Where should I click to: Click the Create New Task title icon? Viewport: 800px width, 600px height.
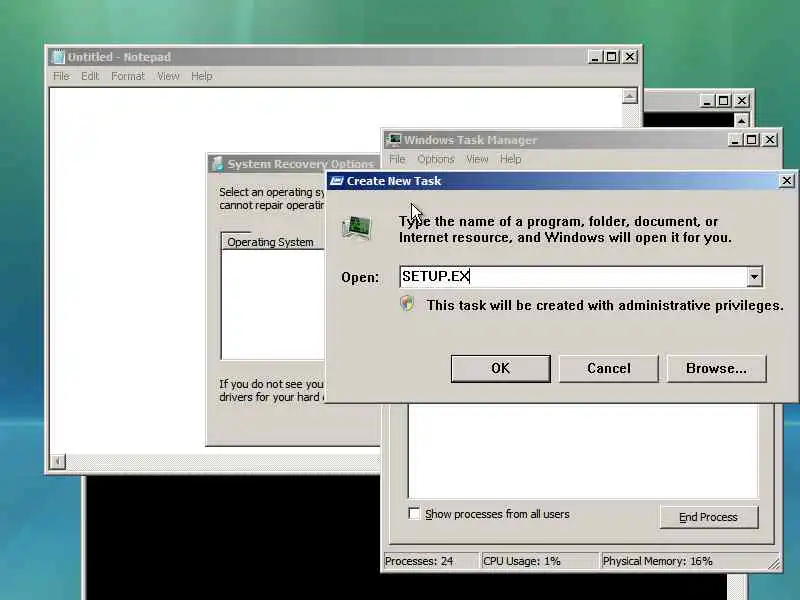(x=336, y=181)
